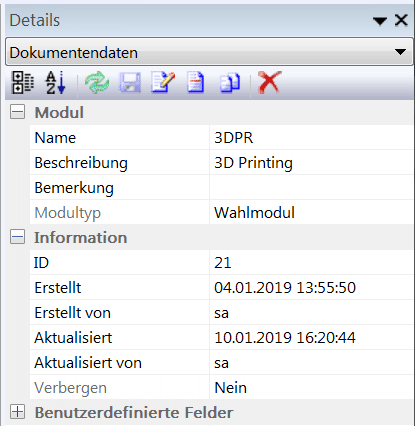This screenshot has width=415, height=426.
Task: Copy document with duplicate pages icon
Action: tap(230, 83)
